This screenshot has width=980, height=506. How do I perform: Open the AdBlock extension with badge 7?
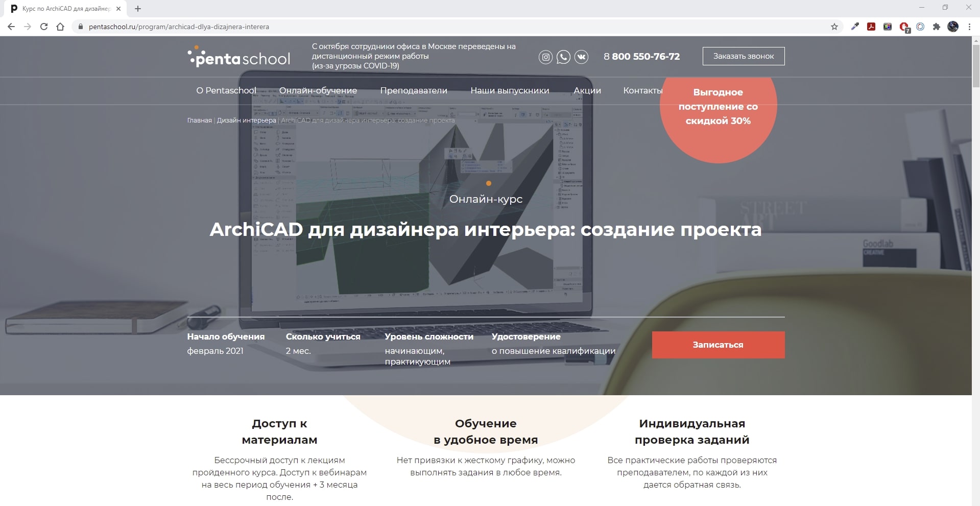904,27
